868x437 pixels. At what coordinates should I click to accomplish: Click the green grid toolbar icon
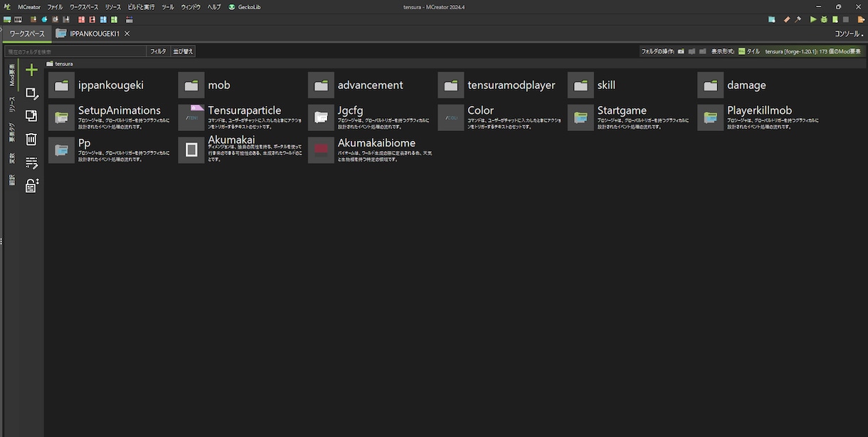tap(114, 20)
